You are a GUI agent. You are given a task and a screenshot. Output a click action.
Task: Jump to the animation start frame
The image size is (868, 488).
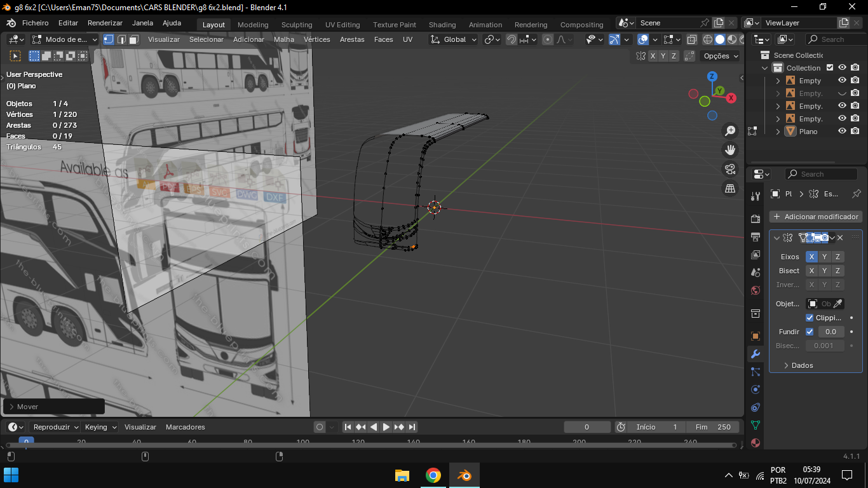click(348, 427)
